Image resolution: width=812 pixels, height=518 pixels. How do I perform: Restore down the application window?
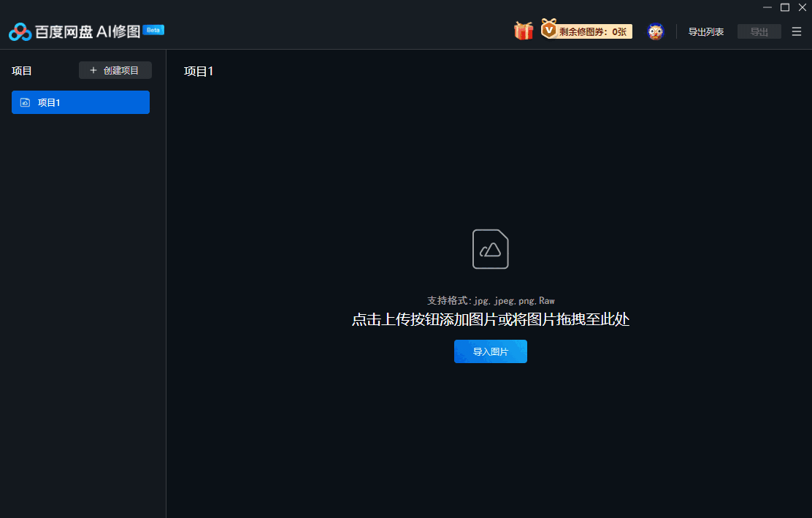(784, 7)
